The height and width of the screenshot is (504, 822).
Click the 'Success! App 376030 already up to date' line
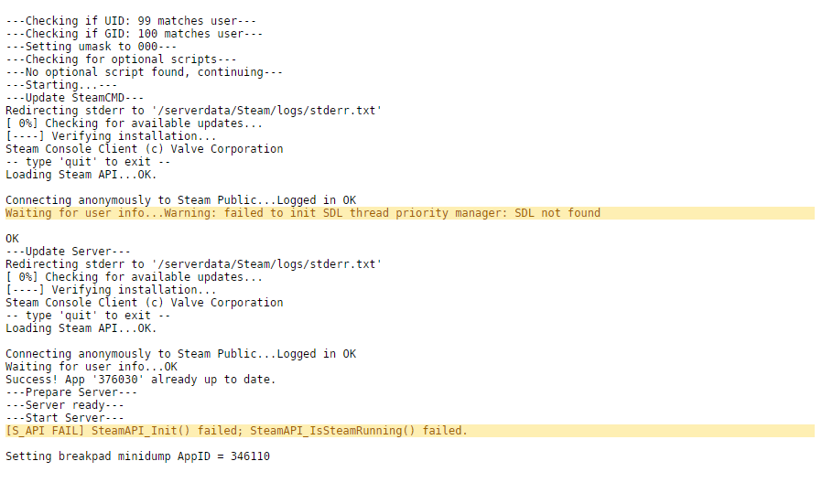(x=140, y=380)
